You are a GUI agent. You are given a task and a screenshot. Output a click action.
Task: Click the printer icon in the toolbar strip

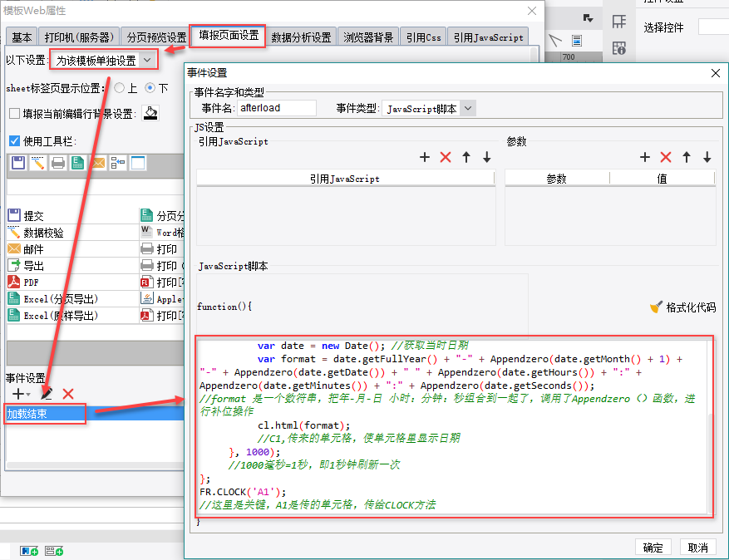[58, 163]
